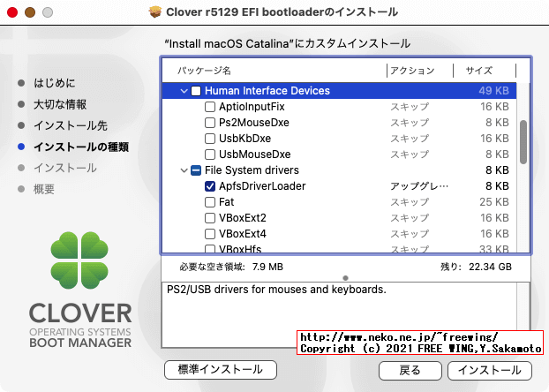Screen dimensions: 549x392
Task: Select the VBoxExt2 row name
Action: [243, 218]
